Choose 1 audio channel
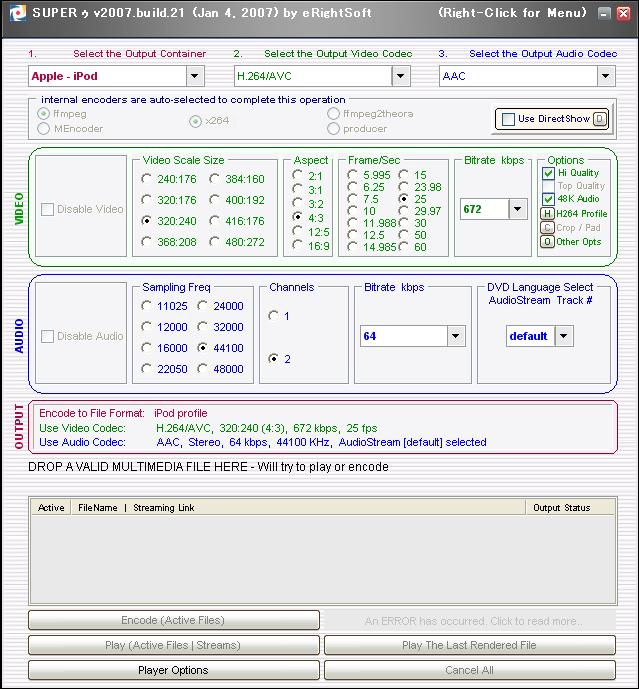This screenshot has width=639, height=689. [273, 315]
